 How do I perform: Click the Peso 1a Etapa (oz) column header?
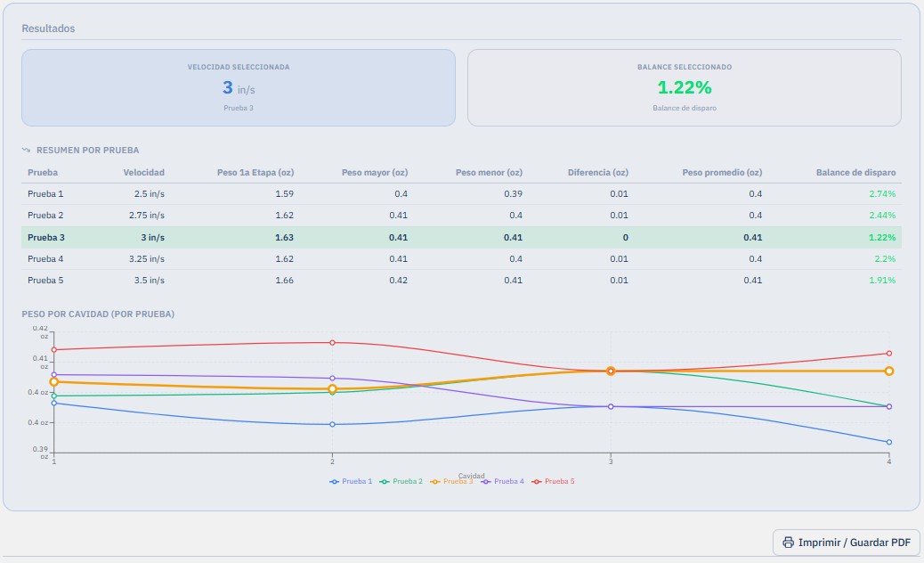[255, 173]
